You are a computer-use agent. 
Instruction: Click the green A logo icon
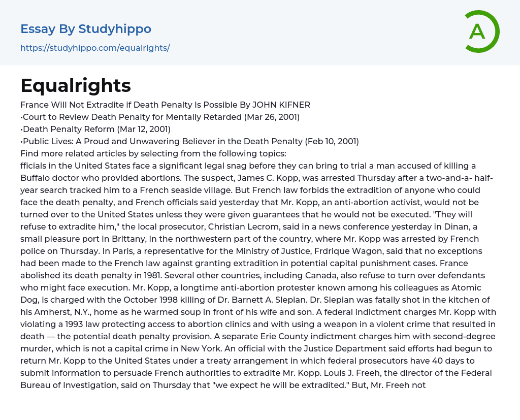pyautogui.click(x=481, y=31)
